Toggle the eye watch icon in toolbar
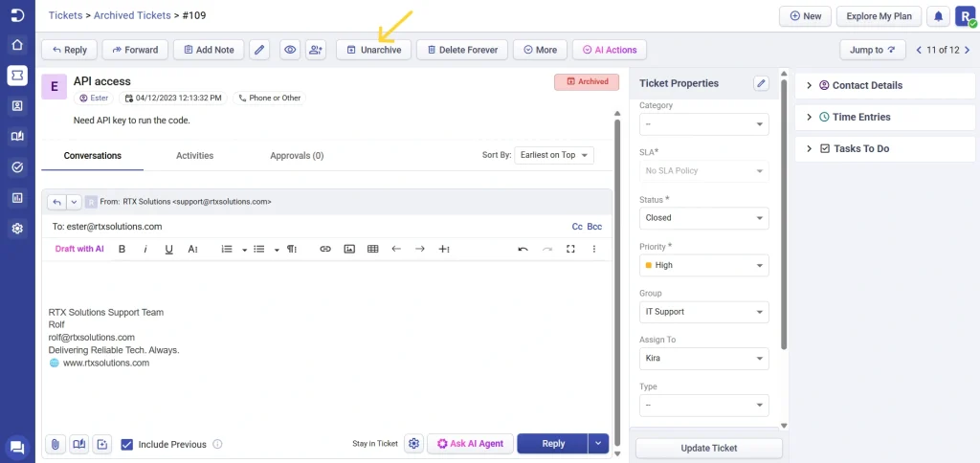The height and width of the screenshot is (463, 980). [289, 50]
